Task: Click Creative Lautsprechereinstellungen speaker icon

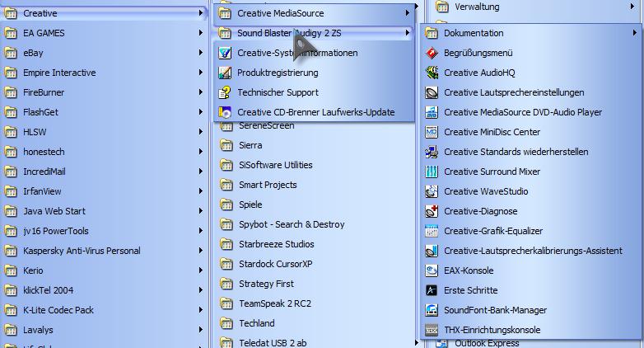Action: 432,92
